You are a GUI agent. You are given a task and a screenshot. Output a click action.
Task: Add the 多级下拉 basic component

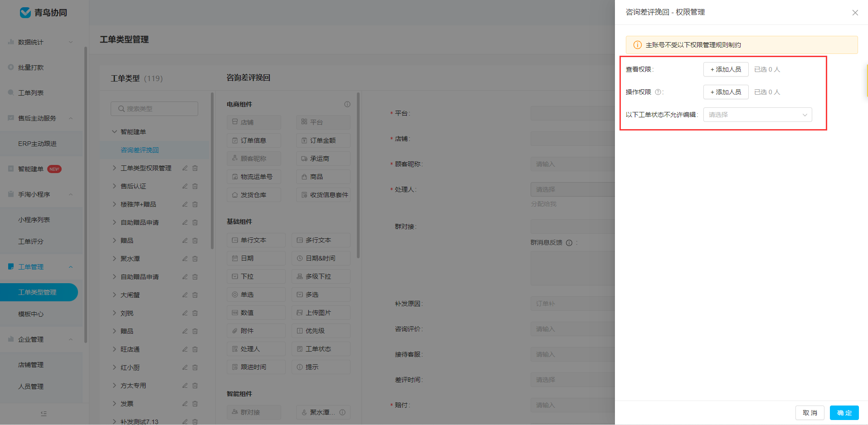(321, 276)
